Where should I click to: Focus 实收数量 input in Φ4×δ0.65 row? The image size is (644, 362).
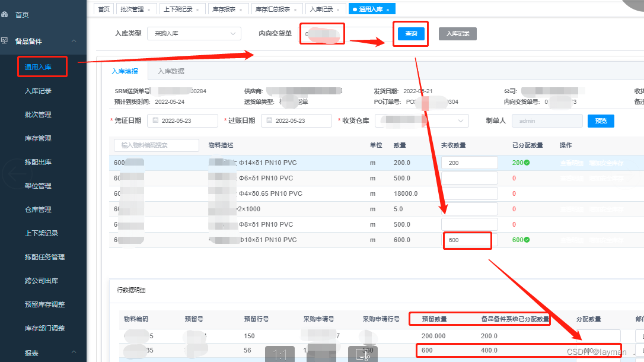[470, 193]
